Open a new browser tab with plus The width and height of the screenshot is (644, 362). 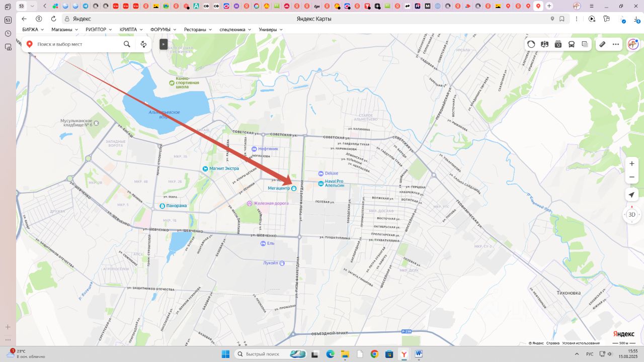(x=549, y=6)
